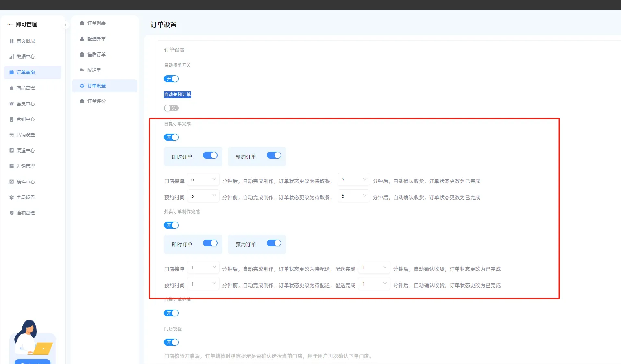This screenshot has height=364, width=621.
Task: Open the 营销中心 menu
Action: click(33, 119)
